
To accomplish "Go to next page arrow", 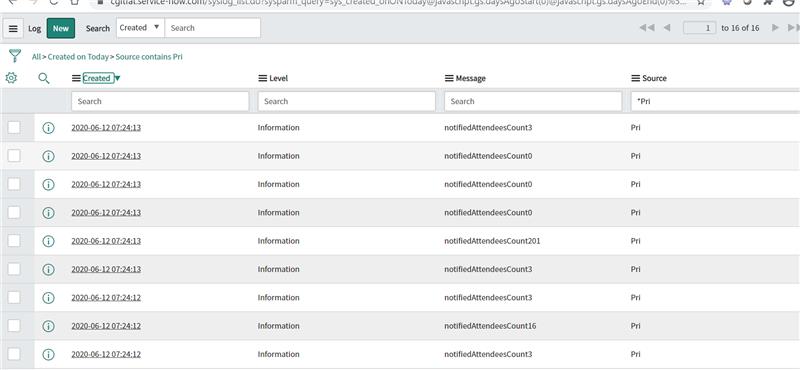I will pyautogui.click(x=775, y=28).
